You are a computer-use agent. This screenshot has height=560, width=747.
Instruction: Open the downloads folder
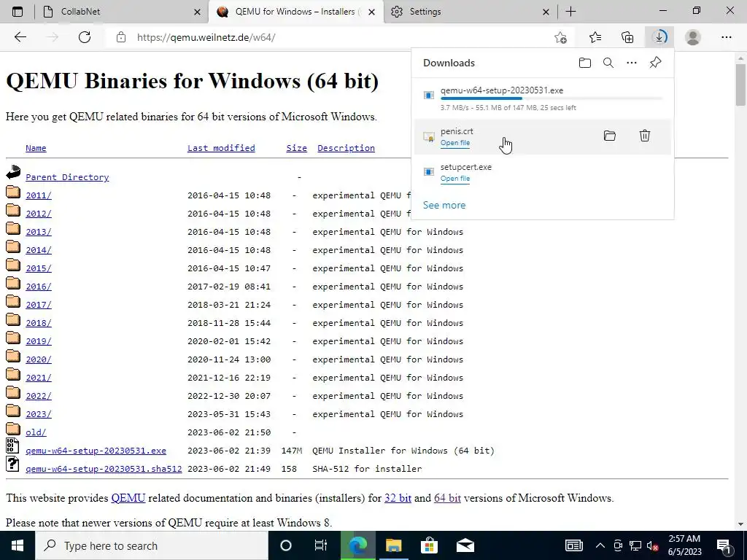coord(585,63)
